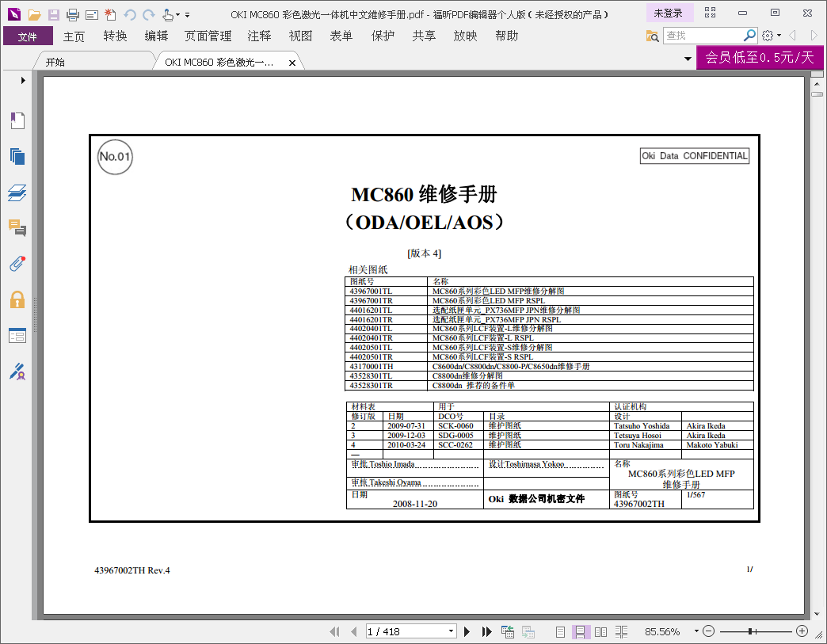
Task: Open a file with the folder icon
Action: click(x=34, y=15)
